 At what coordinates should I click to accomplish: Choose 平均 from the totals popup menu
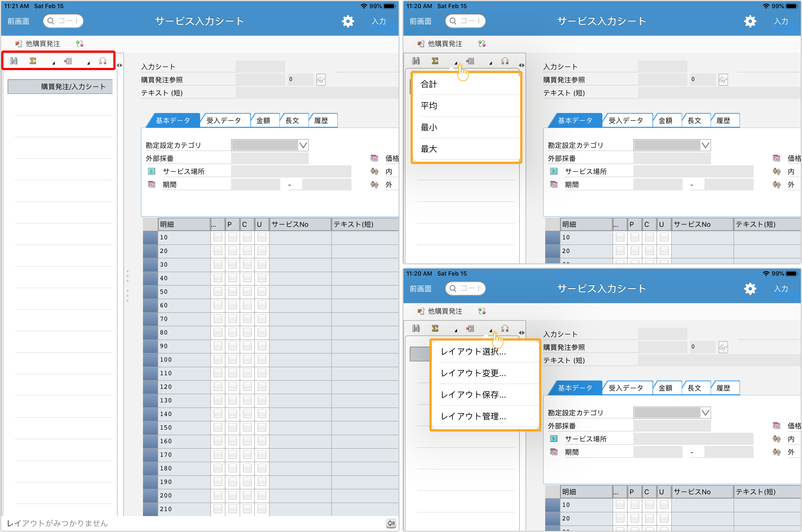(x=429, y=106)
